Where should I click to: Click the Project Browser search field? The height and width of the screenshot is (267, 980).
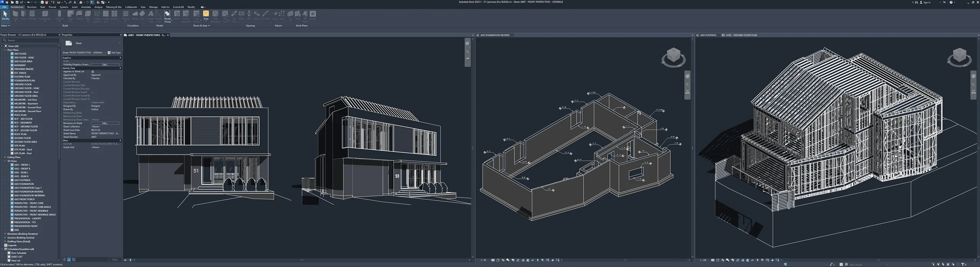coord(30,40)
